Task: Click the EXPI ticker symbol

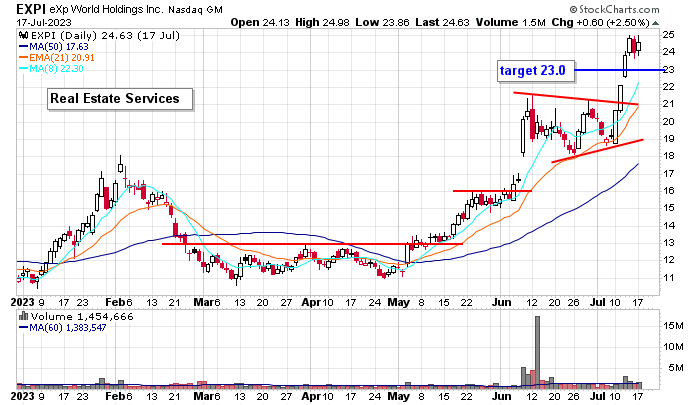Action: (31, 9)
